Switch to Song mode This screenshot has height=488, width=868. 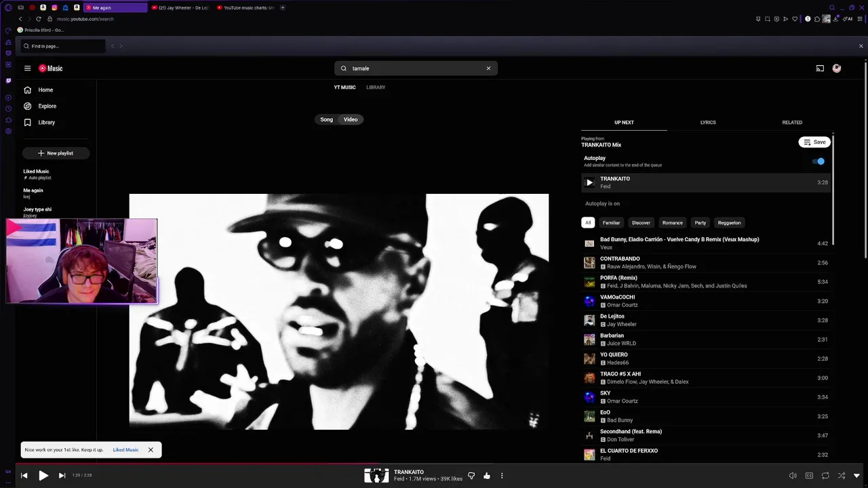point(327,119)
